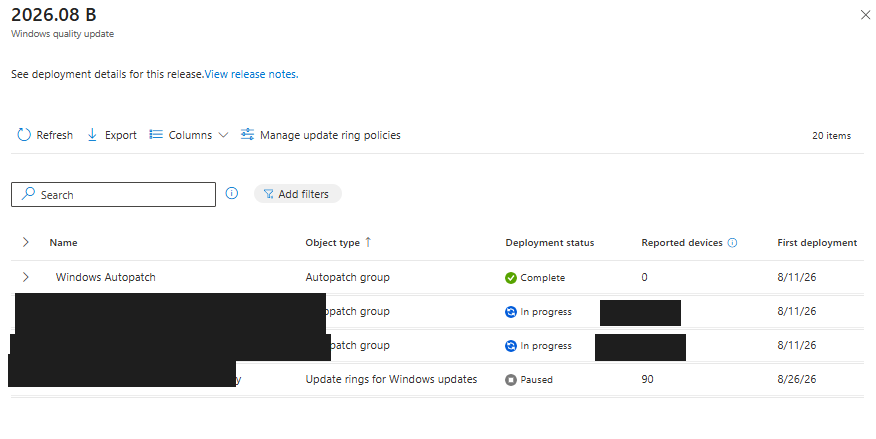Click Autopatch group in Windows Autopatch row
876x439 pixels.
347,277
